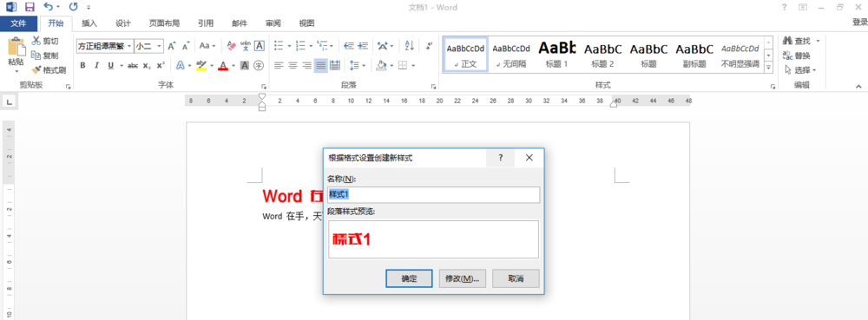
Task: Switch to the 引用 (References) tab
Action: coord(206,23)
